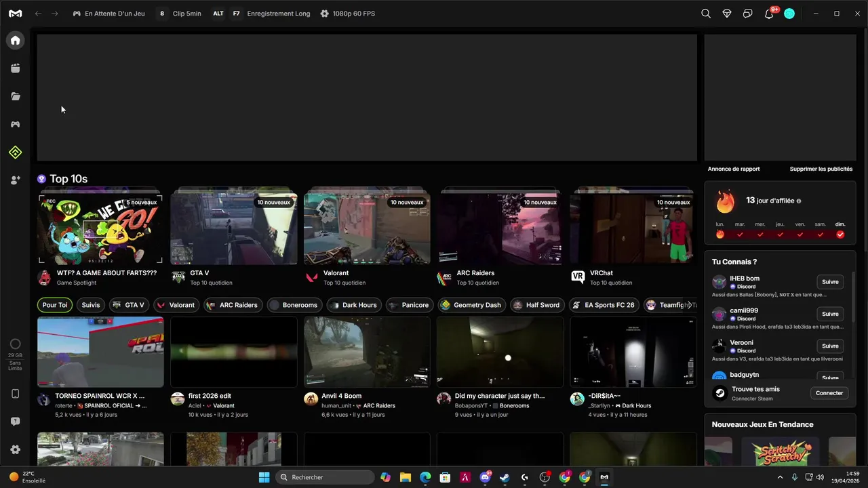Viewport: 868px width, 488px height.
Task: Follow Verooni with Suivre
Action: tap(830, 346)
